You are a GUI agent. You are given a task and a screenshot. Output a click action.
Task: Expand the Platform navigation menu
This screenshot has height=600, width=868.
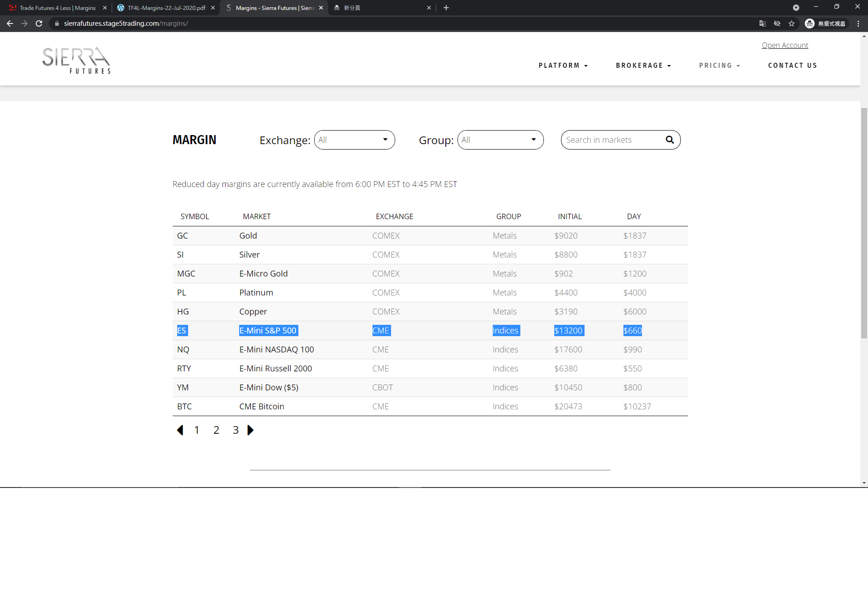pyautogui.click(x=563, y=66)
